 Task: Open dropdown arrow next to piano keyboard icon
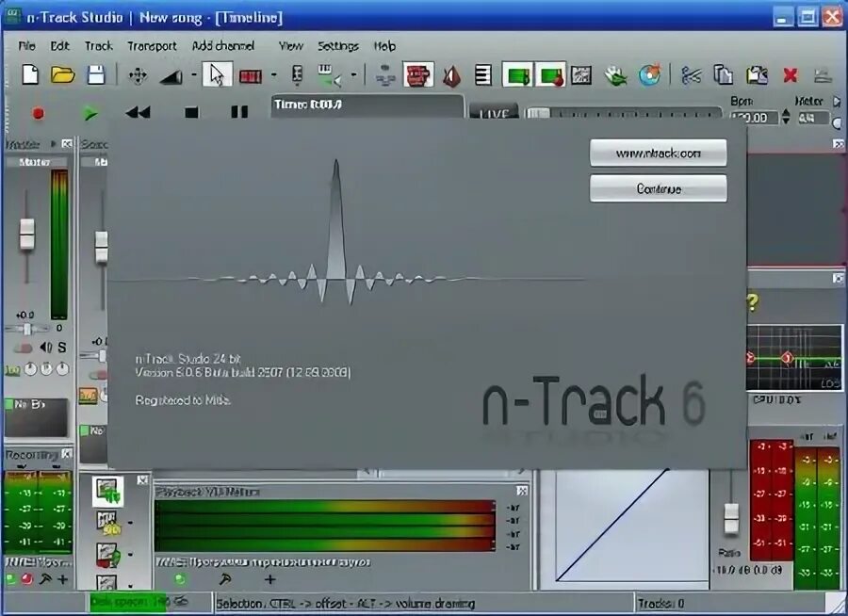[353, 75]
